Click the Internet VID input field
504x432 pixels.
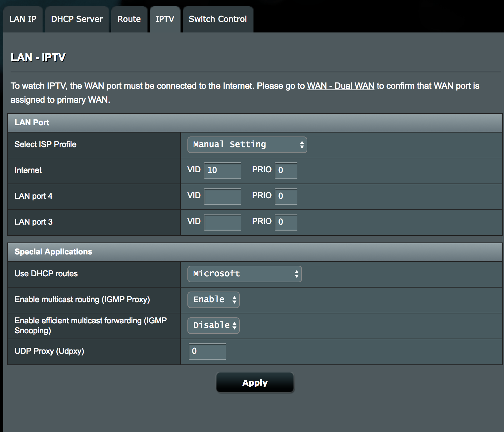[223, 170]
